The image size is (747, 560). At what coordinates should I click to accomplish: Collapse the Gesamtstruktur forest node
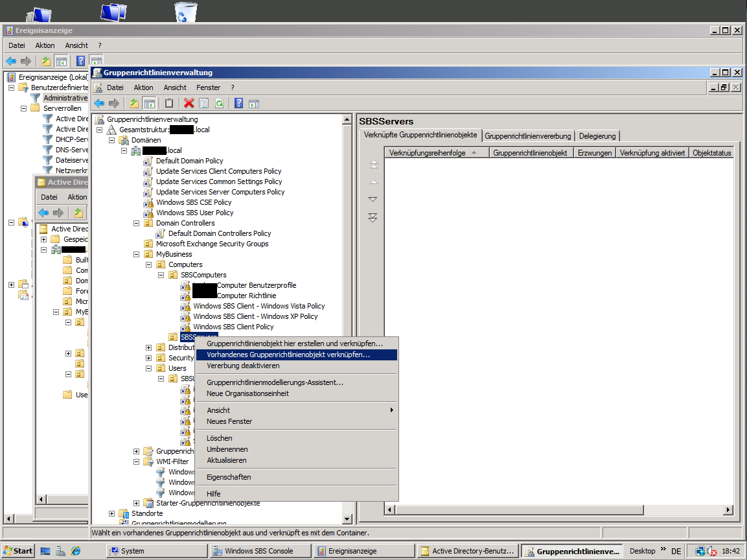pos(99,130)
